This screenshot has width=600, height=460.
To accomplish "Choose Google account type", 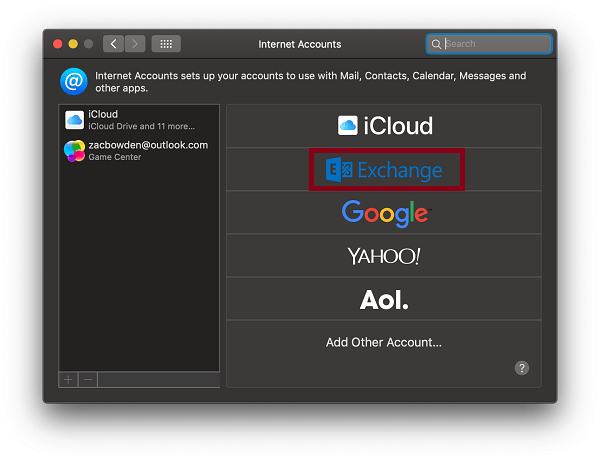I will pyautogui.click(x=384, y=213).
